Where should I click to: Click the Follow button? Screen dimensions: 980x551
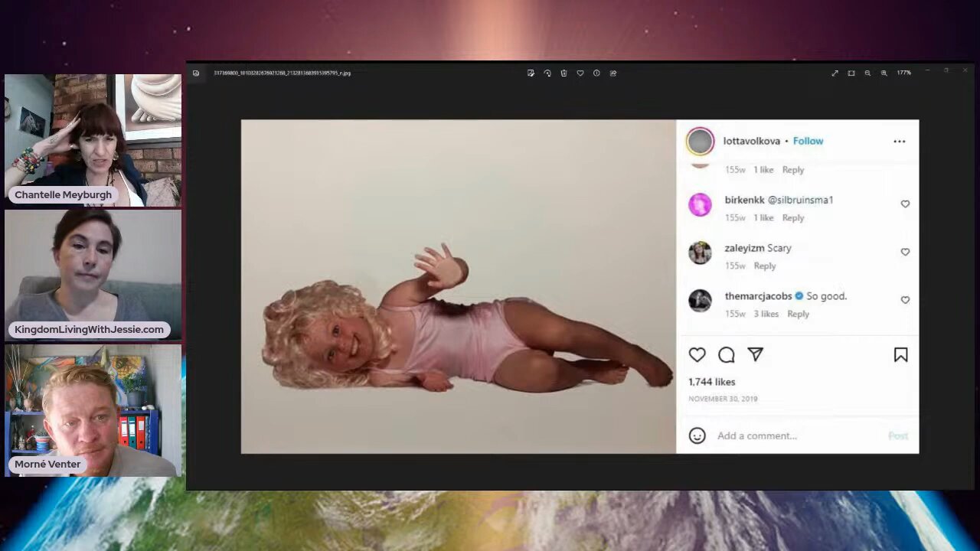pos(808,141)
